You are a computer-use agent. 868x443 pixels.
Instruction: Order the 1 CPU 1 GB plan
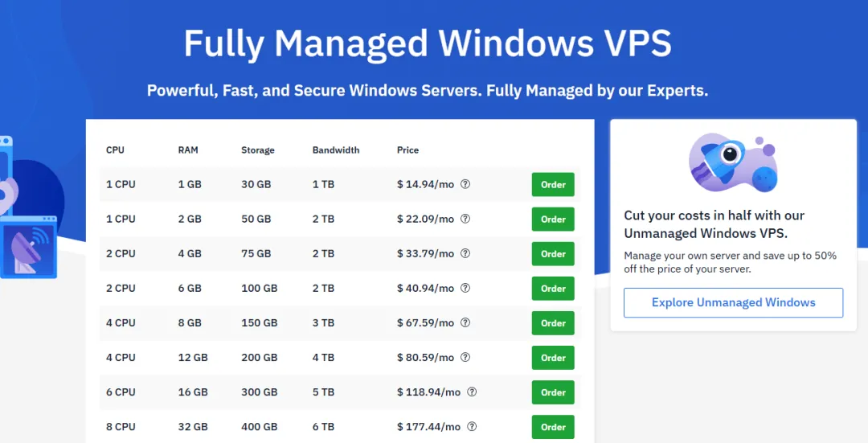[553, 185]
